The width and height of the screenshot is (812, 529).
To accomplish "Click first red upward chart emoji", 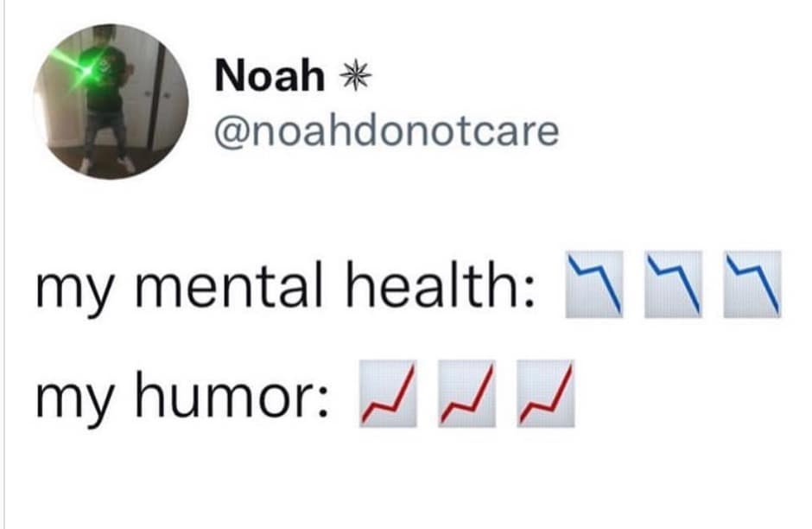I will tap(389, 394).
